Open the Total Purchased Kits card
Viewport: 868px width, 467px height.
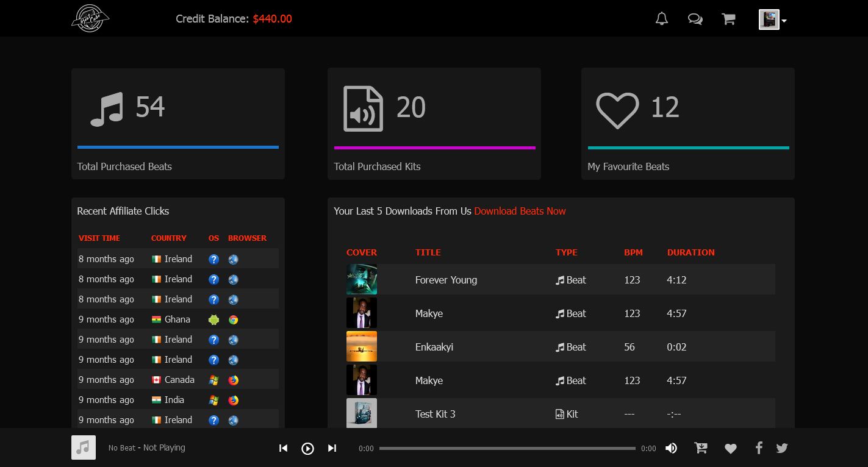pyautogui.click(x=434, y=124)
